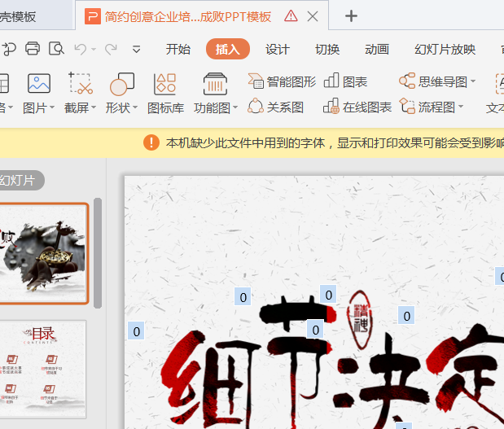Select the 截屏 screenshot tool icon
The width and height of the screenshot is (504, 429).
[x=80, y=84]
